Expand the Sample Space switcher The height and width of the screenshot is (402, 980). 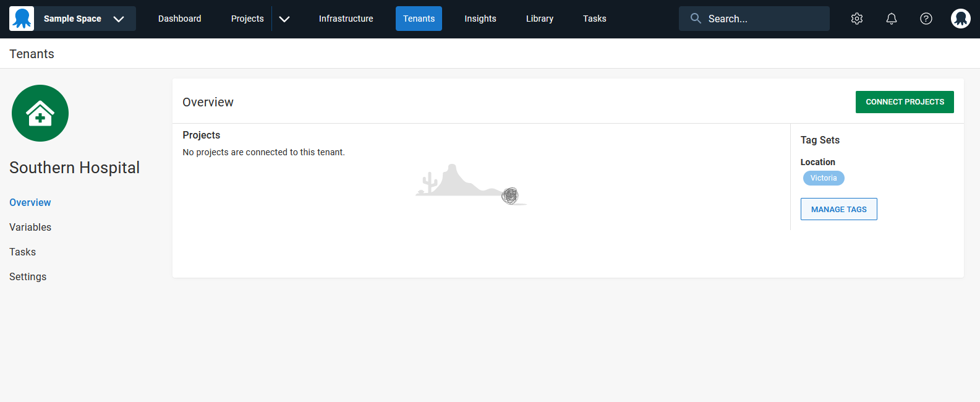click(x=119, y=19)
